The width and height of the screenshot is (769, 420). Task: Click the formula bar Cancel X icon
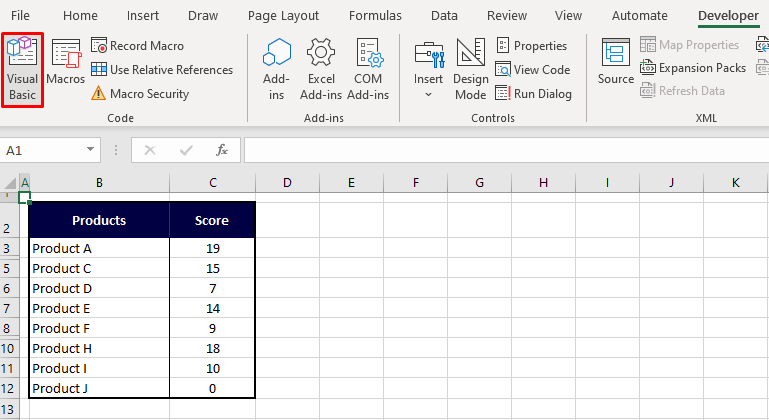click(150, 150)
